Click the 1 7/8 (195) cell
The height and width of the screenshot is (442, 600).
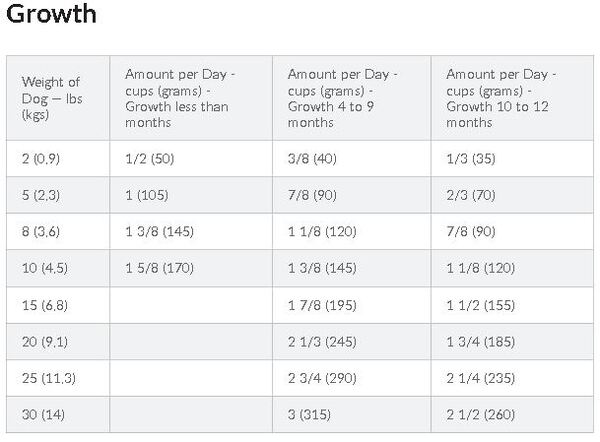[x=352, y=305]
